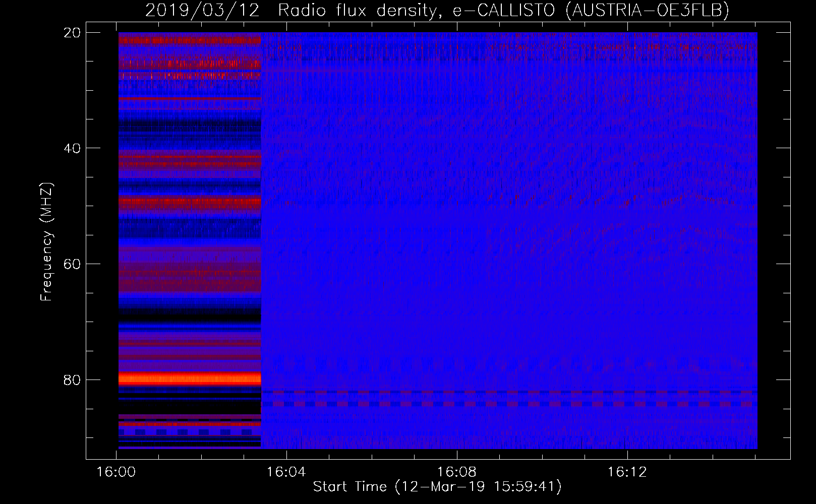816x504 pixels.
Task: Click the bright red band near 80 MHz
Action: [190, 379]
